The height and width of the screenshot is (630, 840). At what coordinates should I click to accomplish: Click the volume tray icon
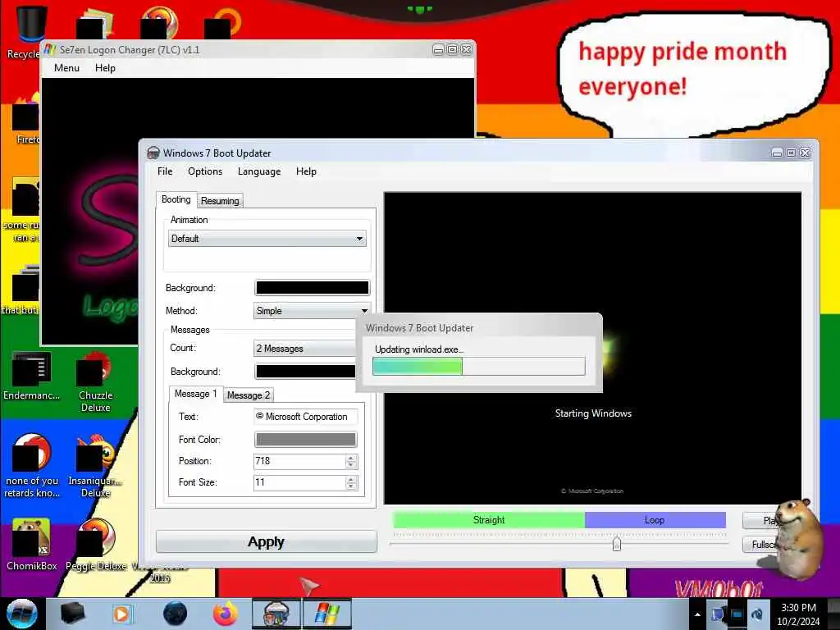click(756, 614)
